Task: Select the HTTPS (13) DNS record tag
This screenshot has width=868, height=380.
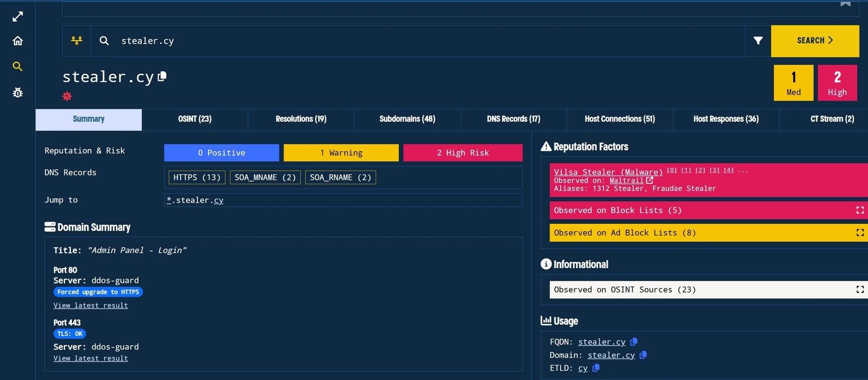Action: point(197,177)
